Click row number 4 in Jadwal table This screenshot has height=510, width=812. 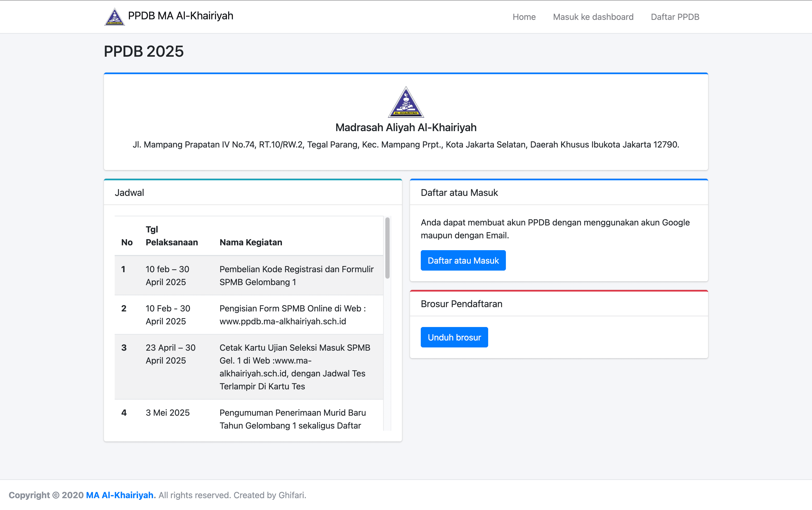tap(124, 412)
